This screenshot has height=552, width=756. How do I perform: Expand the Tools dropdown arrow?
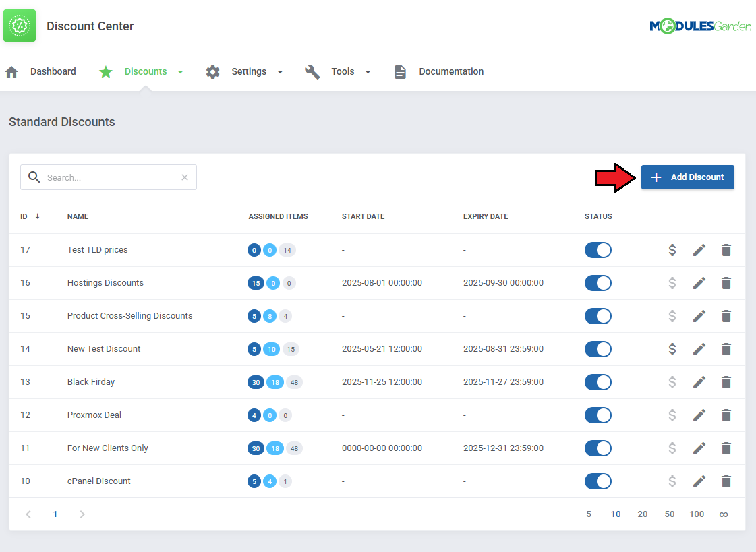(368, 72)
